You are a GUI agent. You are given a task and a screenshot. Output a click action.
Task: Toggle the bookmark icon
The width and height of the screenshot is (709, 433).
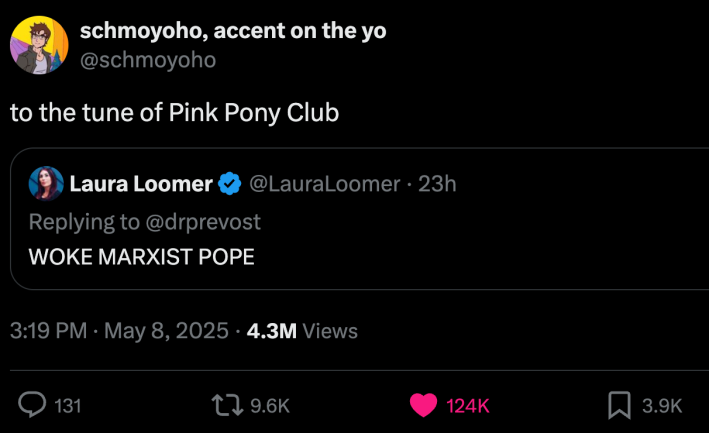pyautogui.click(x=619, y=404)
